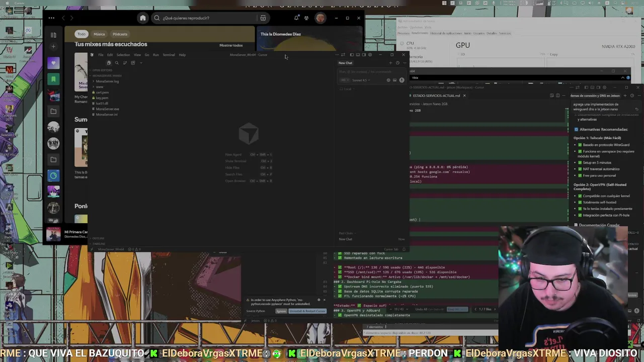Open key.pem file
This screenshot has width=644, height=362.
pyautogui.click(x=102, y=98)
